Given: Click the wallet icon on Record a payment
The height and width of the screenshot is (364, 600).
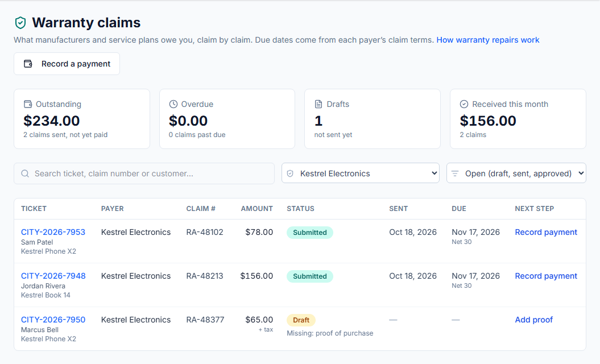Looking at the screenshot, I should (x=28, y=64).
